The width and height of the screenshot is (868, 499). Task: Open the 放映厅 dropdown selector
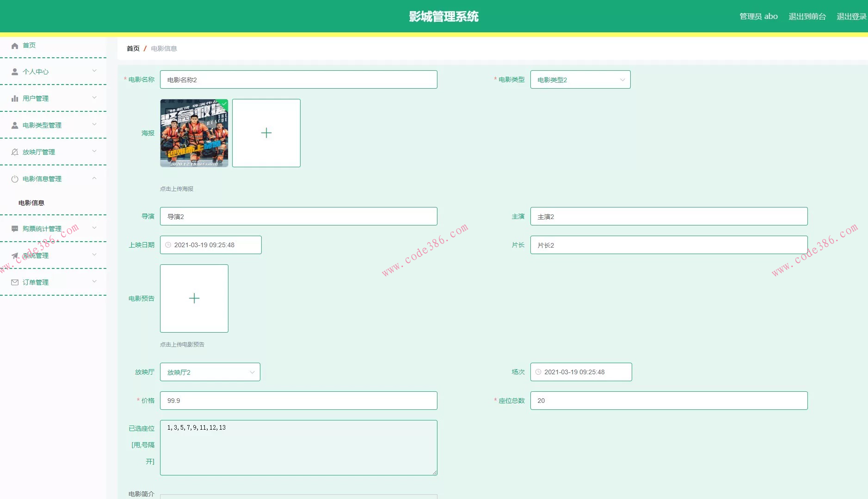(210, 372)
